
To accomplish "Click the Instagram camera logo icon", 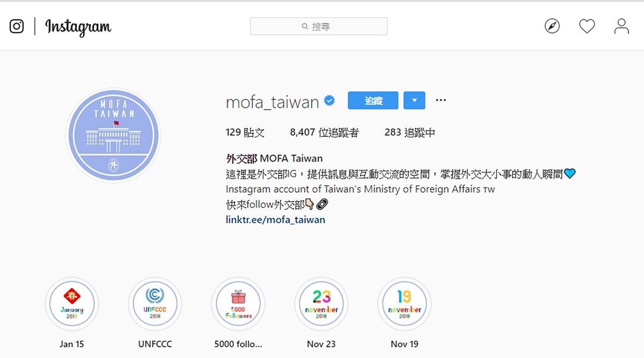I will 17,26.
